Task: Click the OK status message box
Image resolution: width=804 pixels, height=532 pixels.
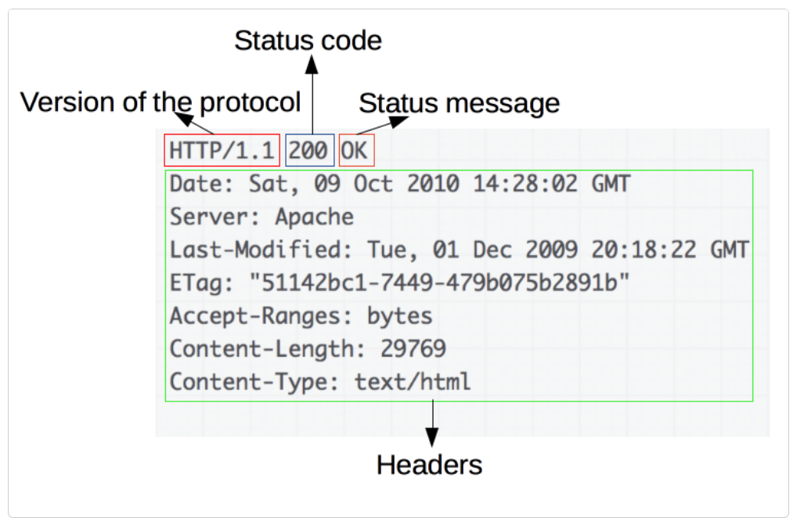Action: pos(356,150)
